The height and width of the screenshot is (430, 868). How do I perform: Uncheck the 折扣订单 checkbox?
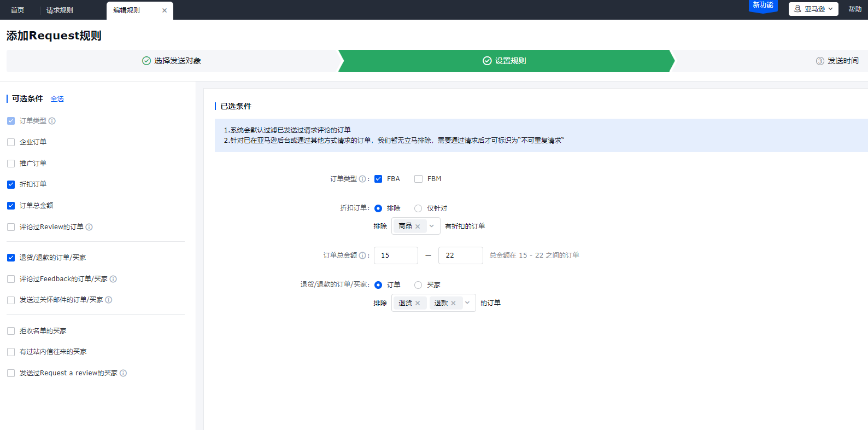[x=11, y=184]
